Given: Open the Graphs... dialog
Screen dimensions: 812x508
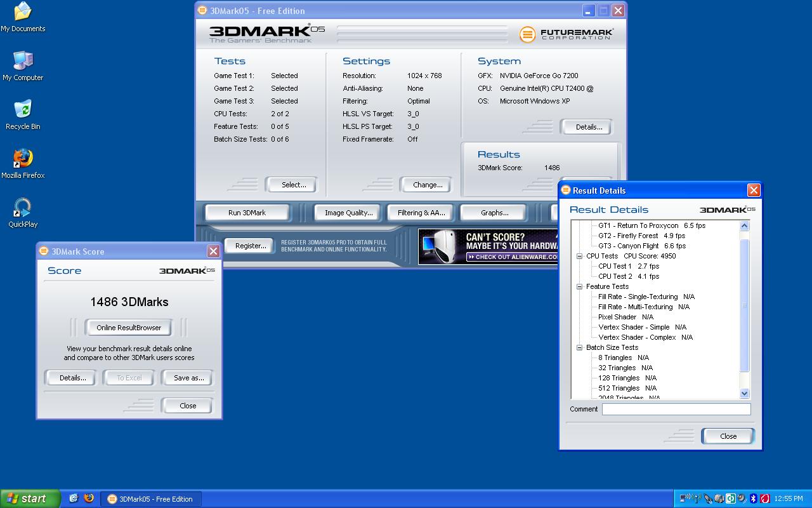Looking at the screenshot, I should (x=494, y=213).
